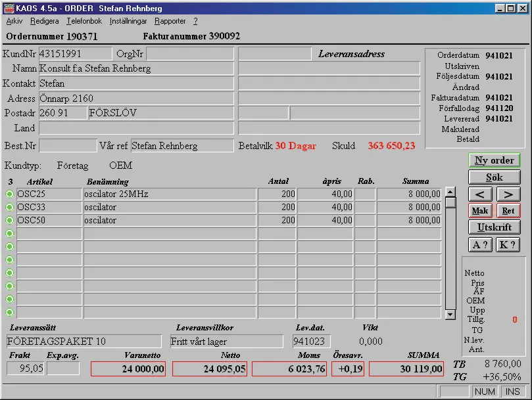Screen dimensions: 532x400
Task: Toggle the green indicator of row OSC25
Action: pos(9,194)
